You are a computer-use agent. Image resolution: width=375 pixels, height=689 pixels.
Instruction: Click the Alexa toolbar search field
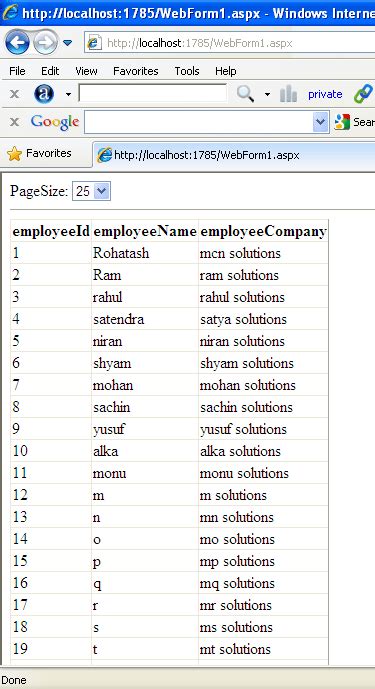pos(153,93)
